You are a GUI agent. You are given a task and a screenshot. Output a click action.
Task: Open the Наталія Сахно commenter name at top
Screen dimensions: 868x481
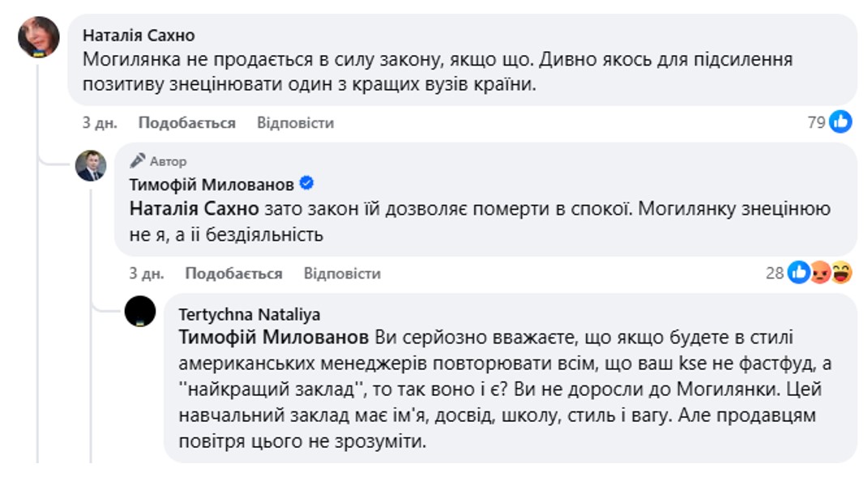(x=139, y=36)
